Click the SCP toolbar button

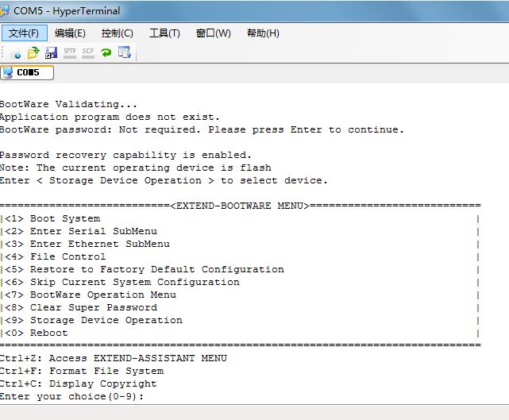tap(88, 52)
